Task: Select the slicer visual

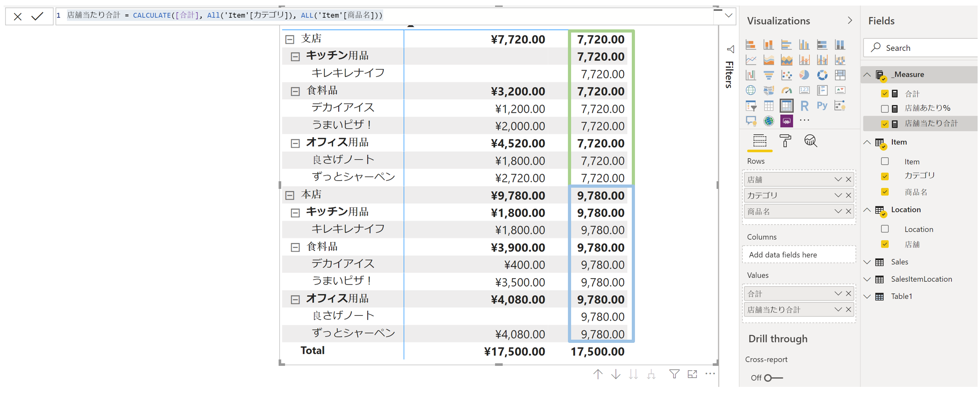Action: click(x=750, y=106)
